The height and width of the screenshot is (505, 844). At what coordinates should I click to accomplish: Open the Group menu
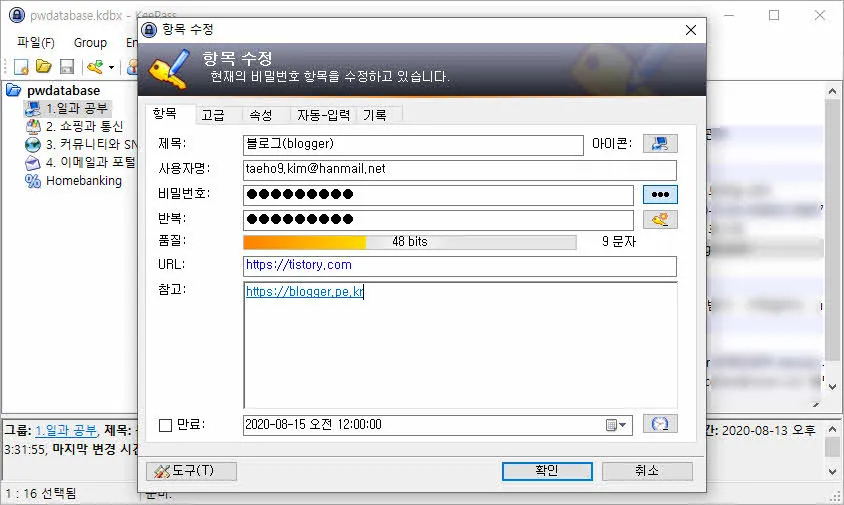coord(90,43)
